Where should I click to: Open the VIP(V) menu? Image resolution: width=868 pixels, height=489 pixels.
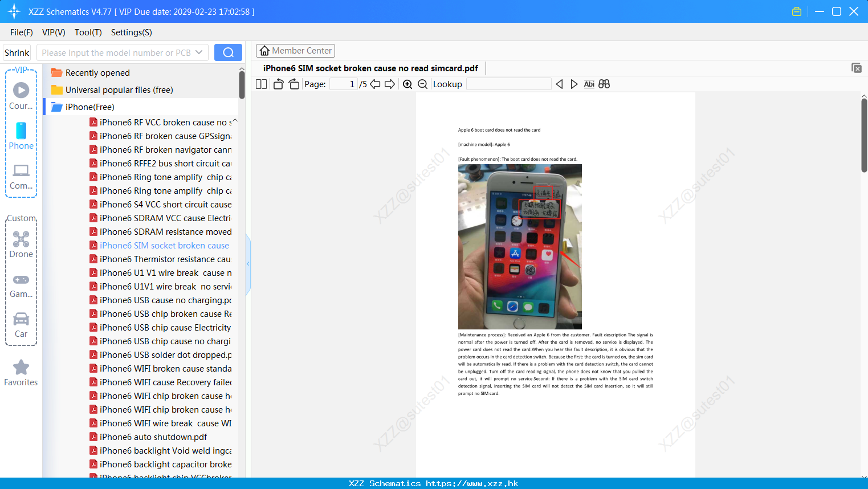[54, 32]
